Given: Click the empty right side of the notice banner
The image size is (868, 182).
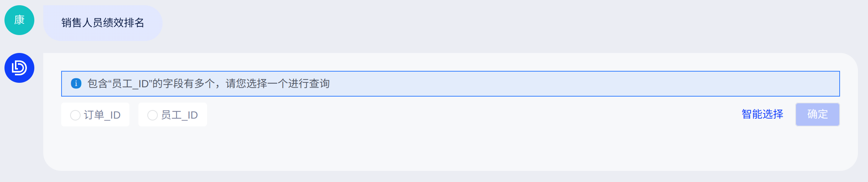Looking at the screenshot, I should pos(597,84).
